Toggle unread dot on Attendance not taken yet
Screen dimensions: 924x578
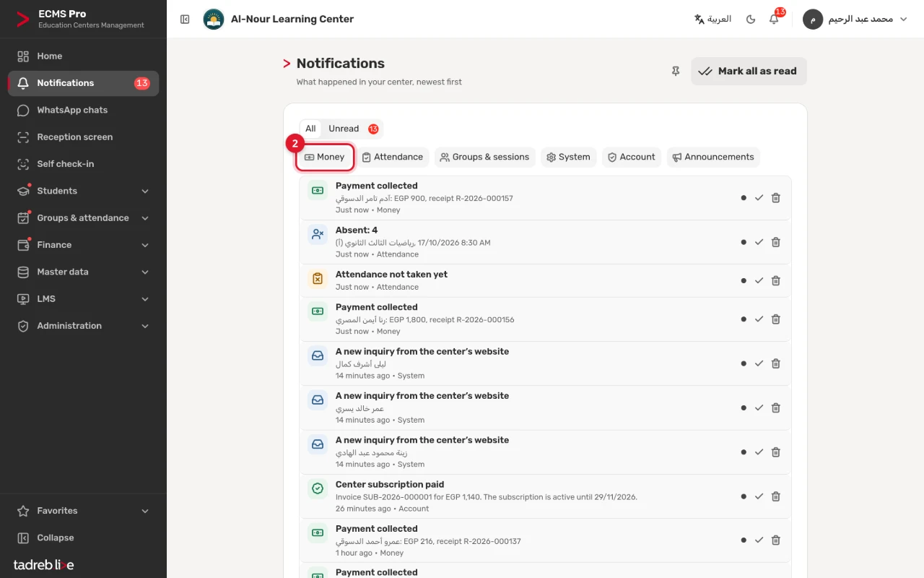tap(743, 280)
